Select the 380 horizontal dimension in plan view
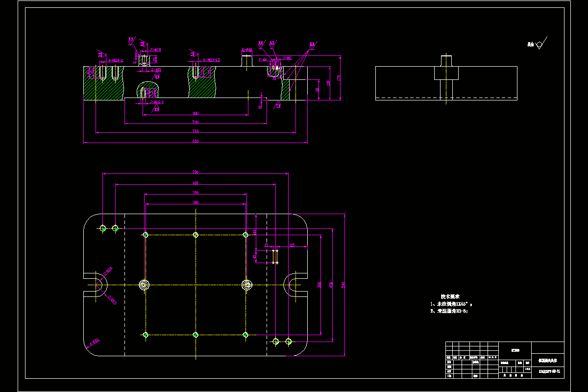Viewport: 588px width, 392px height. point(196,202)
